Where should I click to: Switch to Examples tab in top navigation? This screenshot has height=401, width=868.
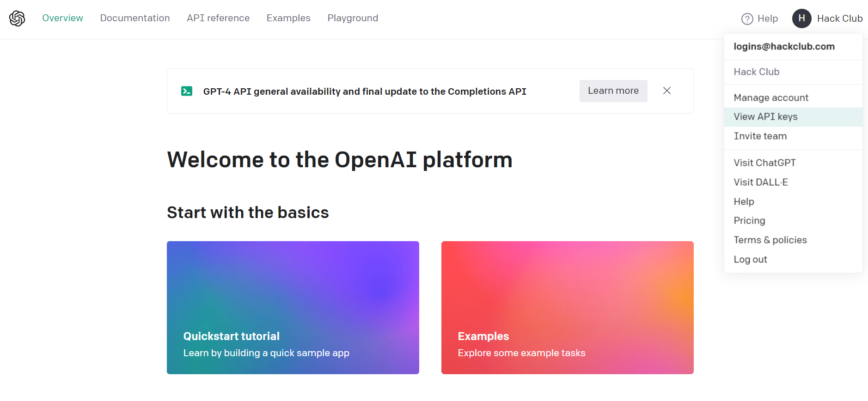click(x=288, y=18)
